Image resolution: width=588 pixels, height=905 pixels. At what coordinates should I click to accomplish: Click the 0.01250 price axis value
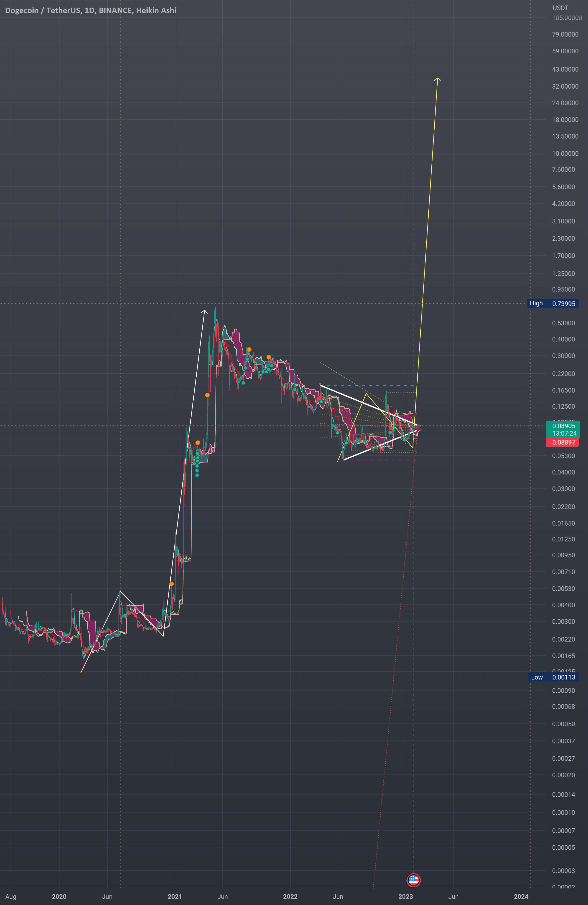pos(563,539)
